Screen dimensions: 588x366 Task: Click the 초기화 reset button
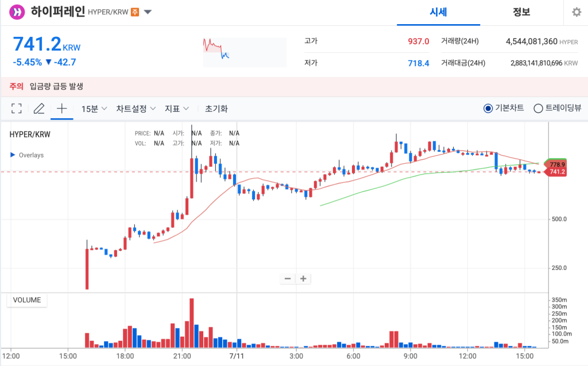click(x=216, y=109)
